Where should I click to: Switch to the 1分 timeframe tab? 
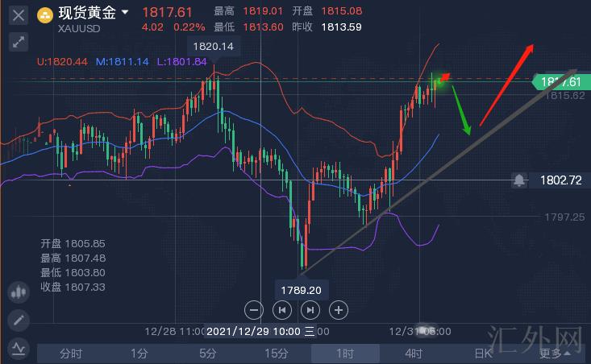point(139,353)
